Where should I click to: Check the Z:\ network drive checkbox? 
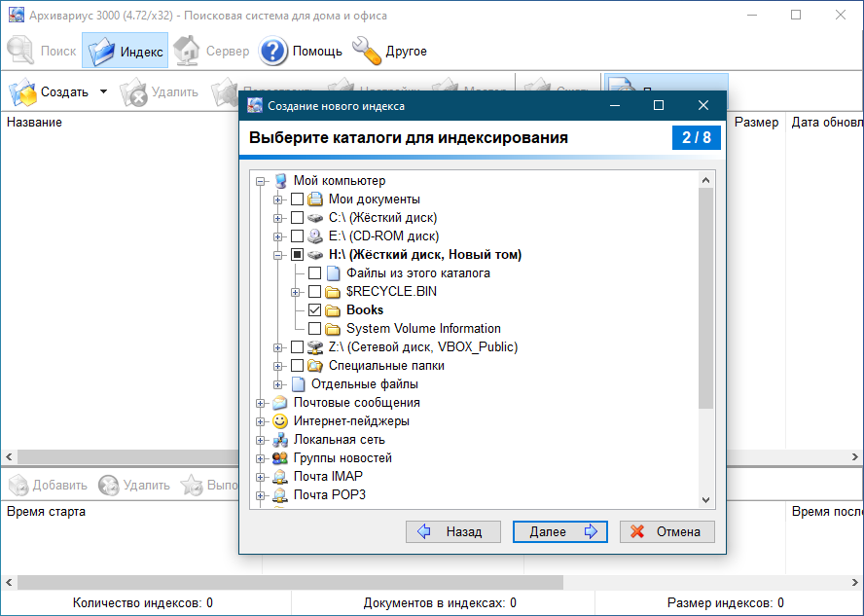[297, 347]
